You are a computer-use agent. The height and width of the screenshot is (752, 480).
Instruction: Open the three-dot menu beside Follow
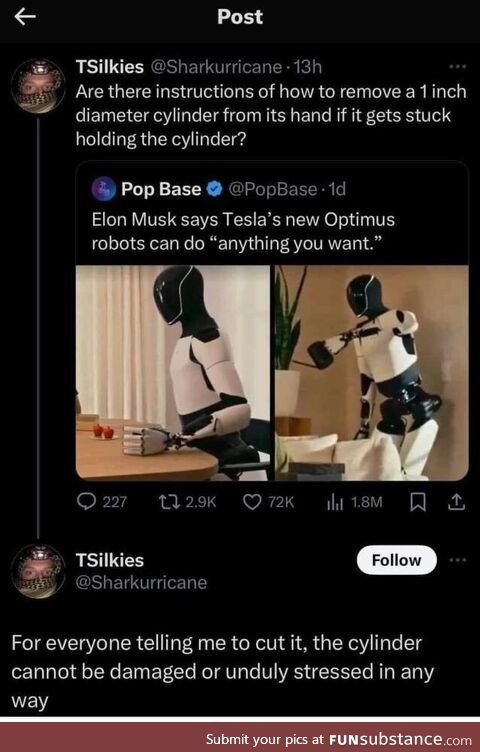click(457, 560)
